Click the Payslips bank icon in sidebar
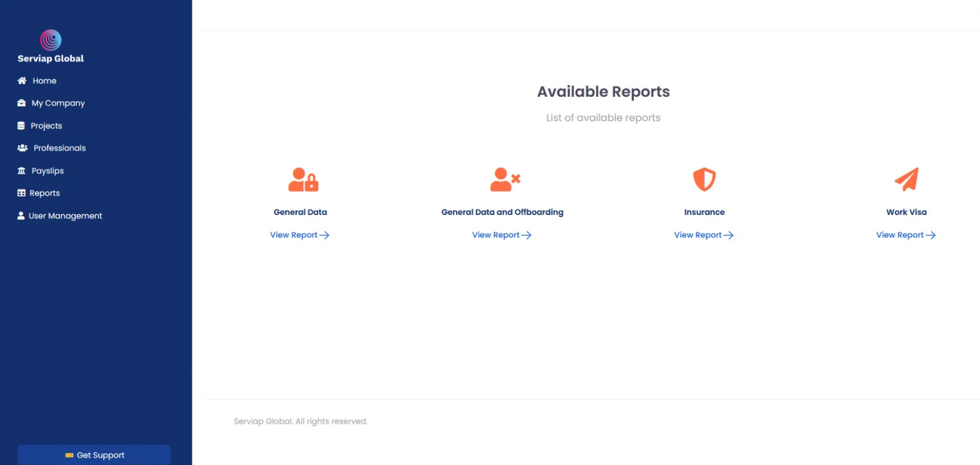 [21, 171]
